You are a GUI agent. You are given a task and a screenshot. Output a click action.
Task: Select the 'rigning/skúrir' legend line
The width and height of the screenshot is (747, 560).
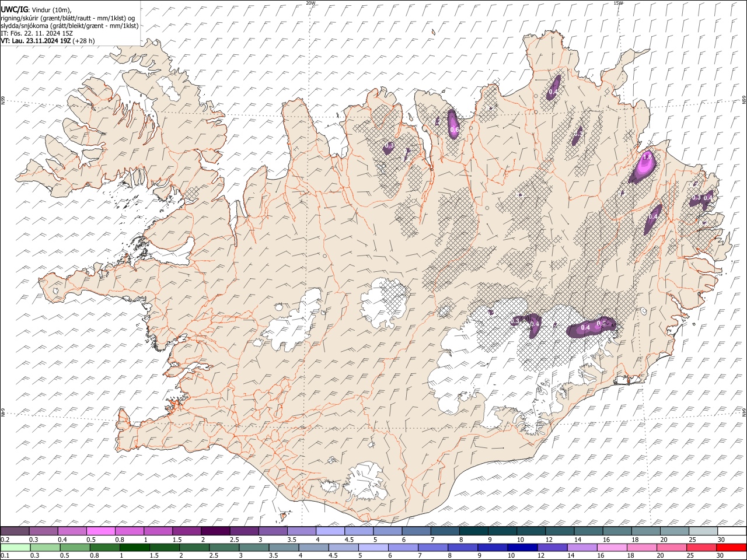(x=68, y=18)
